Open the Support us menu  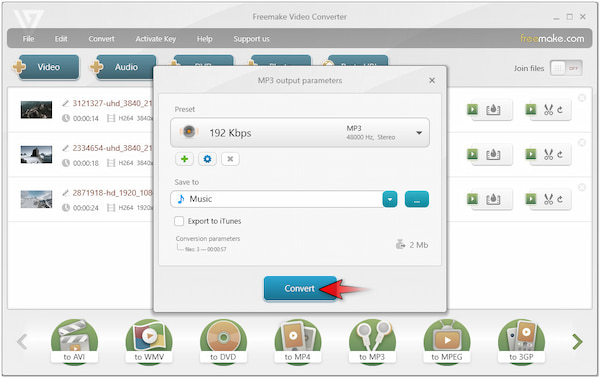251,39
